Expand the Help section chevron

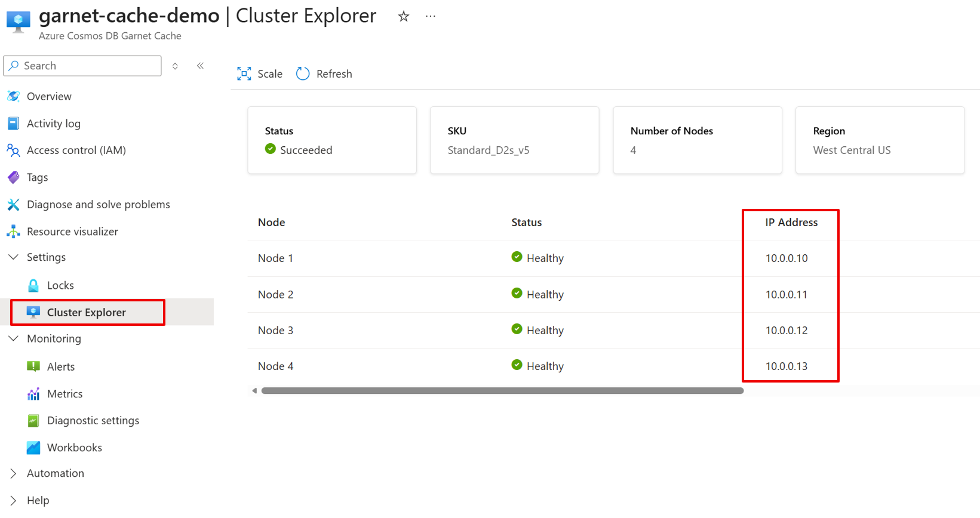pyautogui.click(x=13, y=501)
